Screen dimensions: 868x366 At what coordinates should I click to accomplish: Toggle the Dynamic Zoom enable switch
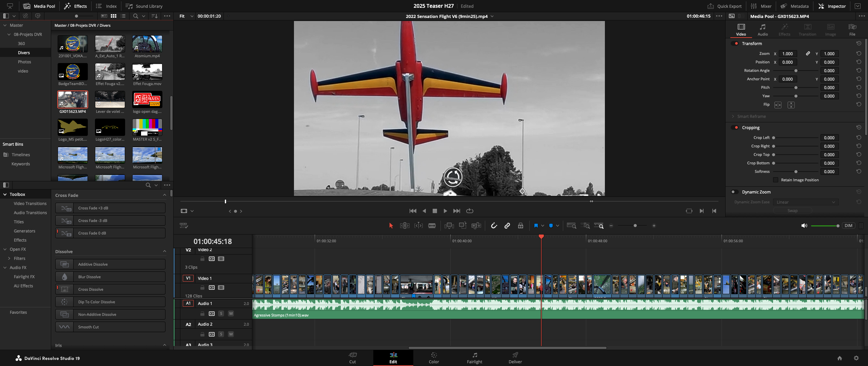pos(734,192)
